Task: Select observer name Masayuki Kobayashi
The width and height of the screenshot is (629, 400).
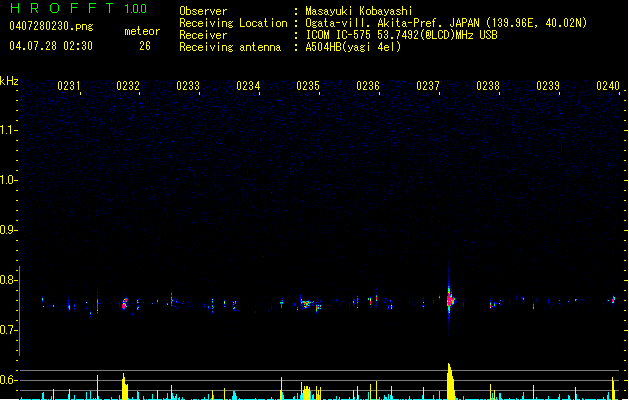Action: click(x=359, y=11)
